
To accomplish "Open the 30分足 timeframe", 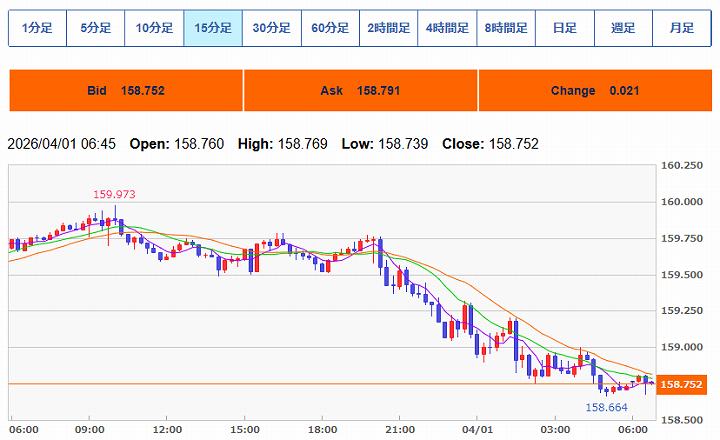I will pos(271,28).
